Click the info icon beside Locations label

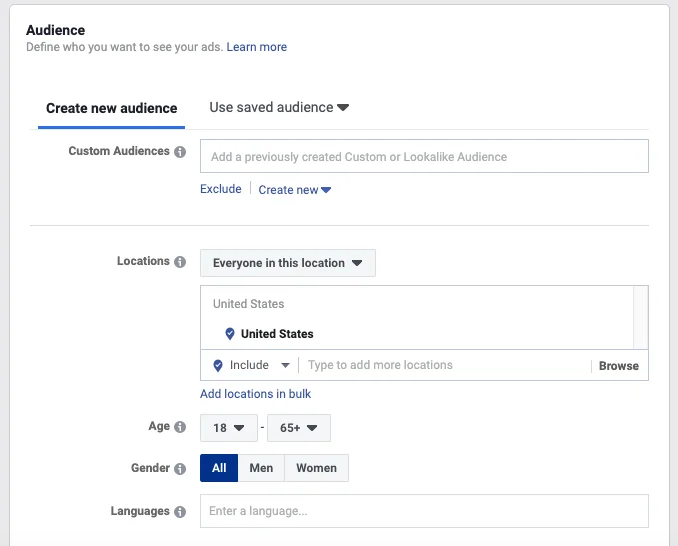pyautogui.click(x=180, y=262)
